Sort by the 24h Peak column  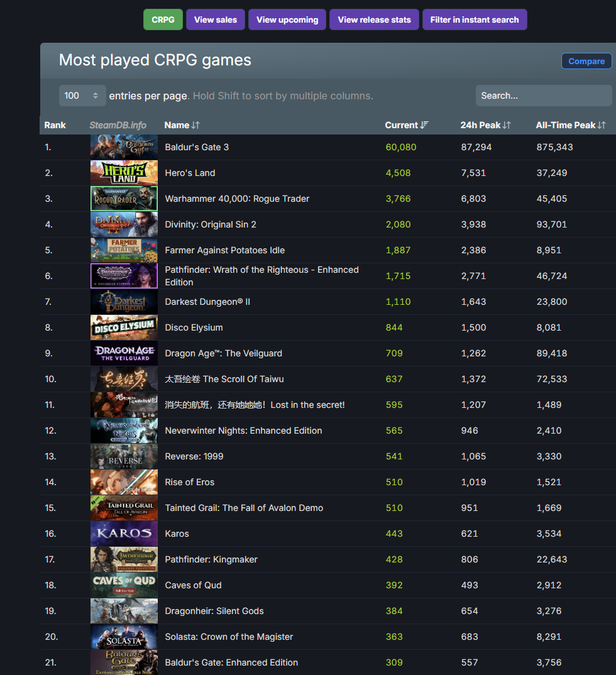point(485,125)
